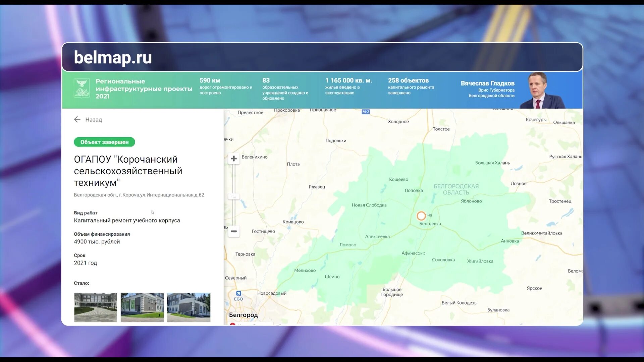Click the 'Буланозка' map label
644x362 pixels.
[498, 310]
